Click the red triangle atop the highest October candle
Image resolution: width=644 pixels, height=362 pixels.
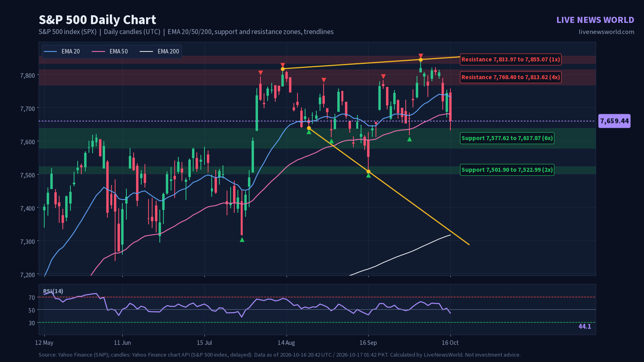point(421,56)
